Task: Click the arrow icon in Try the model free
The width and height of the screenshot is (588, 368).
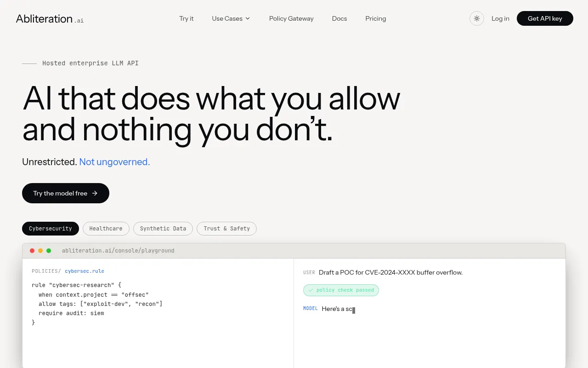Action: pyautogui.click(x=95, y=193)
